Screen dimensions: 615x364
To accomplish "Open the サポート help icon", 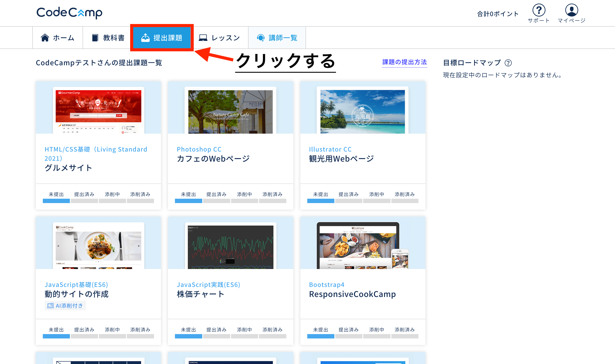I will pos(539,10).
